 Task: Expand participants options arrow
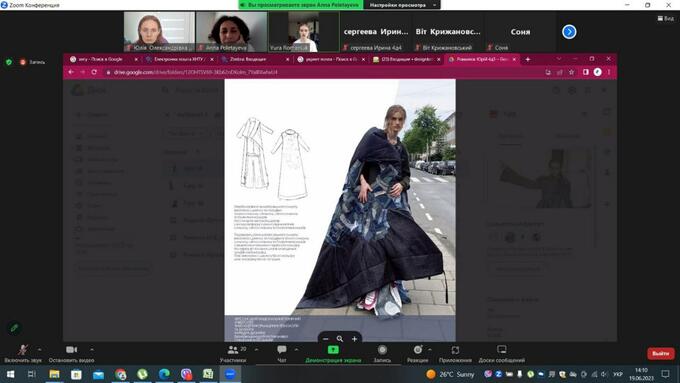coord(256,349)
